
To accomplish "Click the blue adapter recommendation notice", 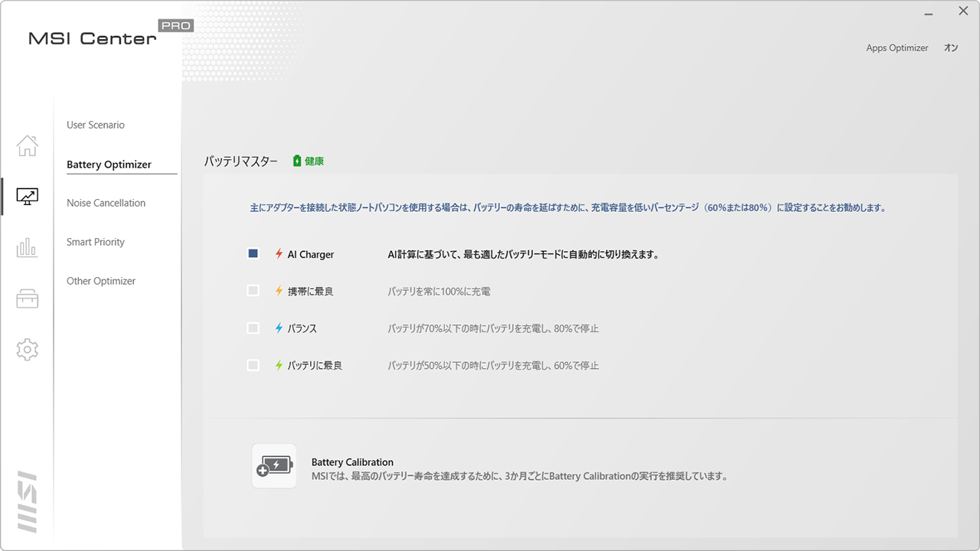I will point(568,207).
